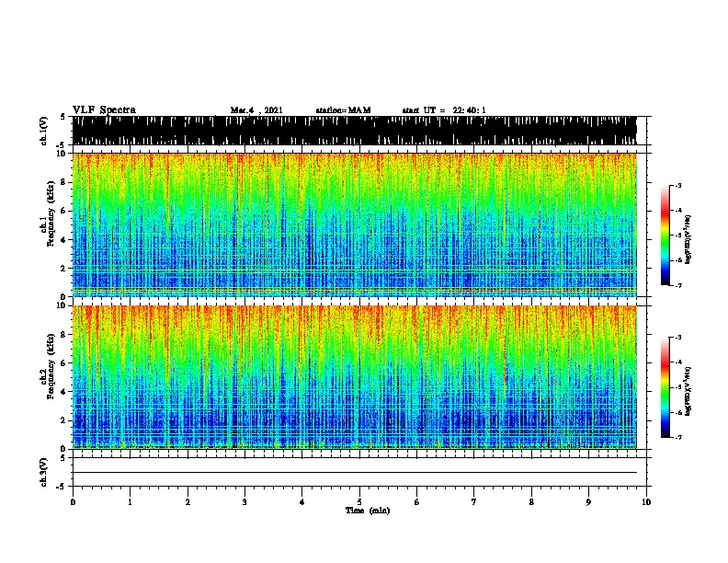The image size is (728, 563).
Task: Click the "VLF Spectra" title text
Action: pyautogui.click(x=104, y=110)
